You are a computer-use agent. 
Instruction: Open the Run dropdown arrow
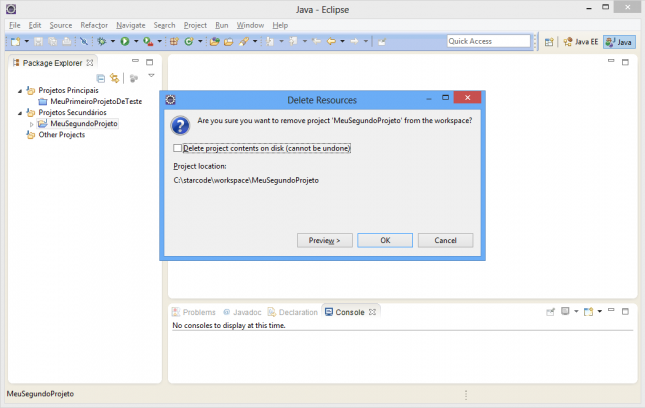tap(136, 42)
